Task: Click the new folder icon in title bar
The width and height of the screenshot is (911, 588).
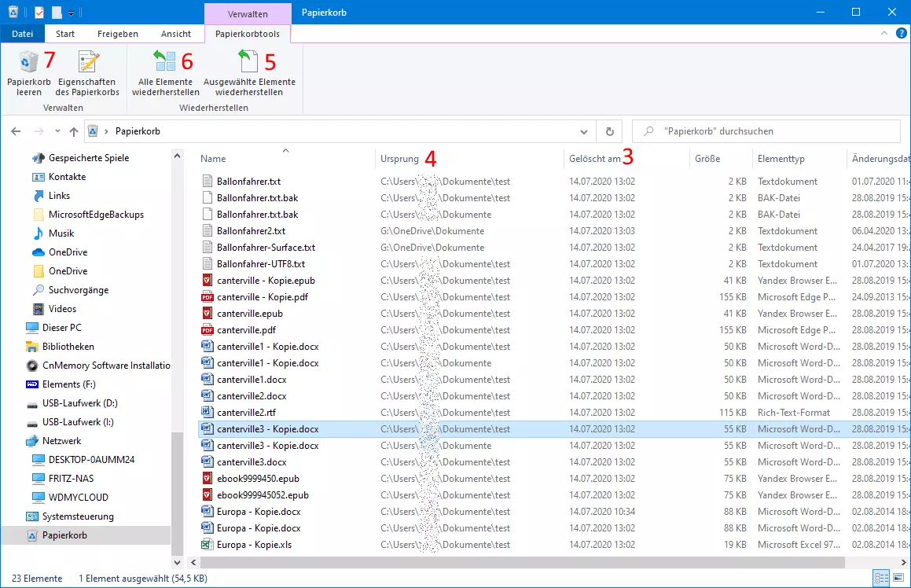Action: coord(57,13)
